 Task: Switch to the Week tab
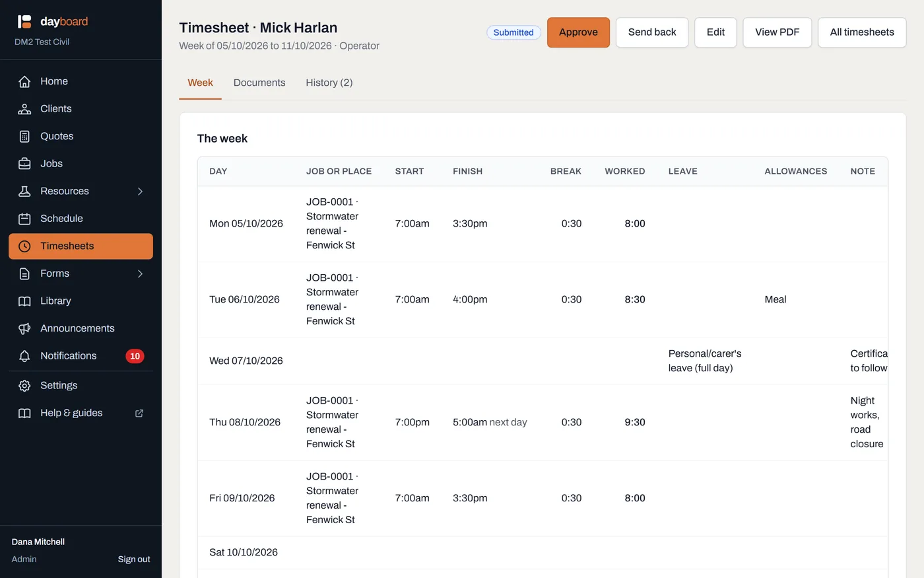point(200,83)
